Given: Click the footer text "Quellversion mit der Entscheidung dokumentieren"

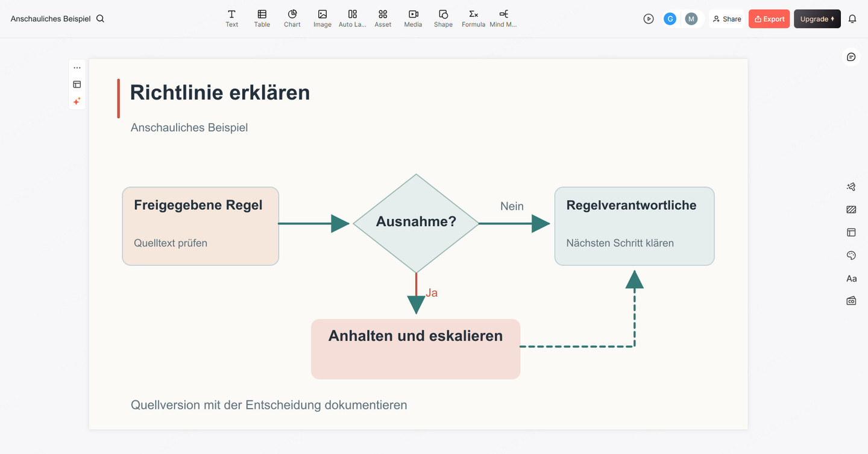Looking at the screenshot, I should pyautogui.click(x=269, y=405).
